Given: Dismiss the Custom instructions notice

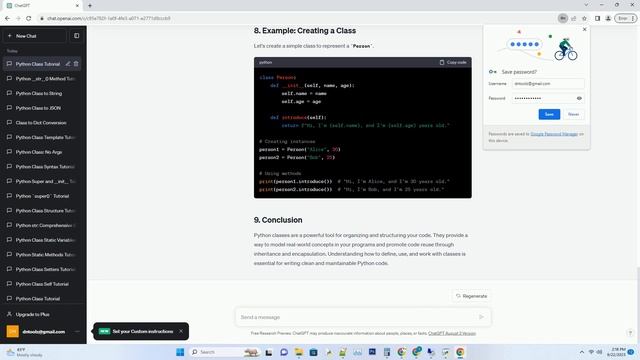Looking at the screenshot, I should [181, 331].
